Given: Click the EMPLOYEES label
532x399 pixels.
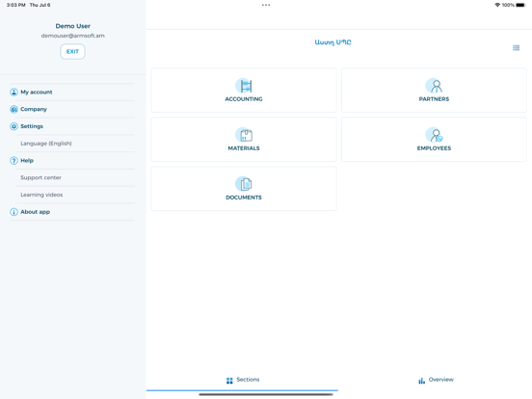Looking at the screenshot, I should [x=434, y=148].
